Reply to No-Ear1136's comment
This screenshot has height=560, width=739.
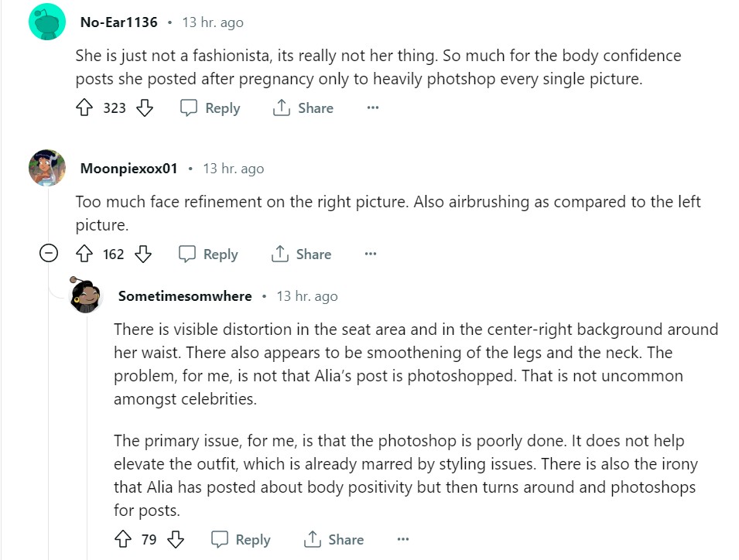pos(210,108)
